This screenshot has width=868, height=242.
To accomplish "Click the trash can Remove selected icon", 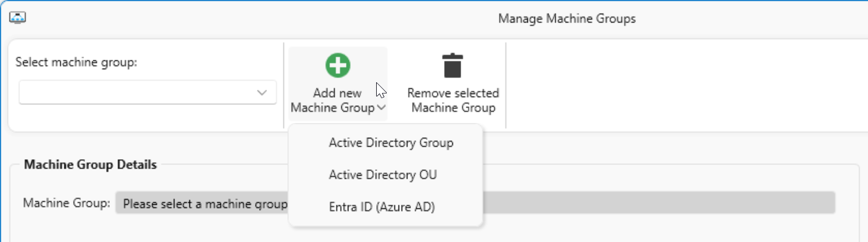I will click(x=453, y=65).
